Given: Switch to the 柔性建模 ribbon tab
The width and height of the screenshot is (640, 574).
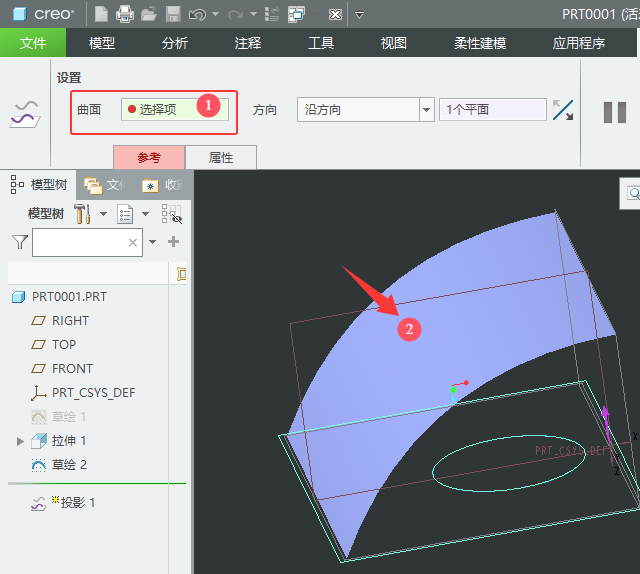Looking at the screenshot, I should [x=480, y=42].
